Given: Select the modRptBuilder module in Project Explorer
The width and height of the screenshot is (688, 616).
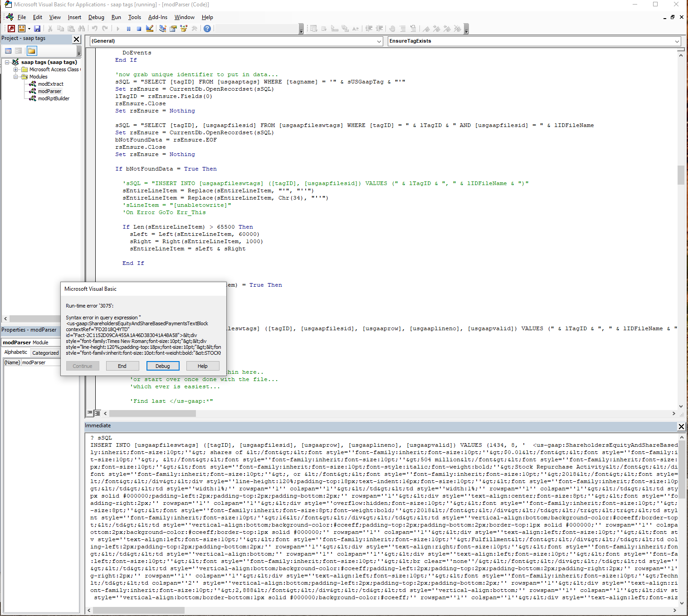Looking at the screenshot, I should [53, 98].
